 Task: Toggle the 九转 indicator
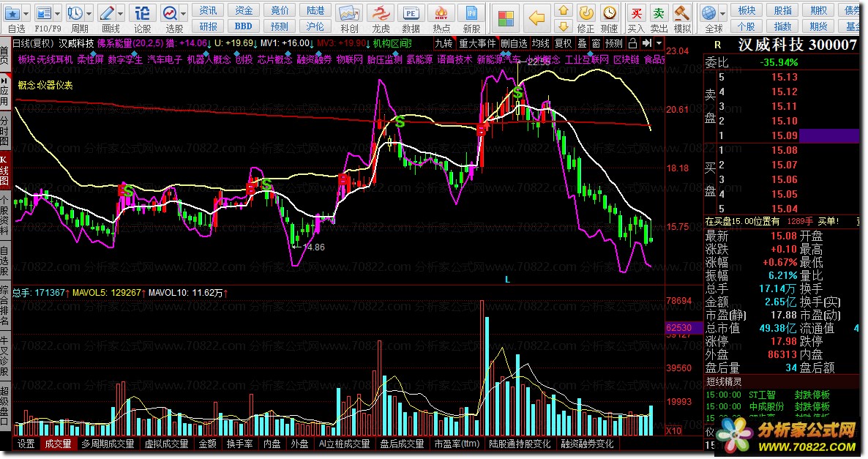444,43
